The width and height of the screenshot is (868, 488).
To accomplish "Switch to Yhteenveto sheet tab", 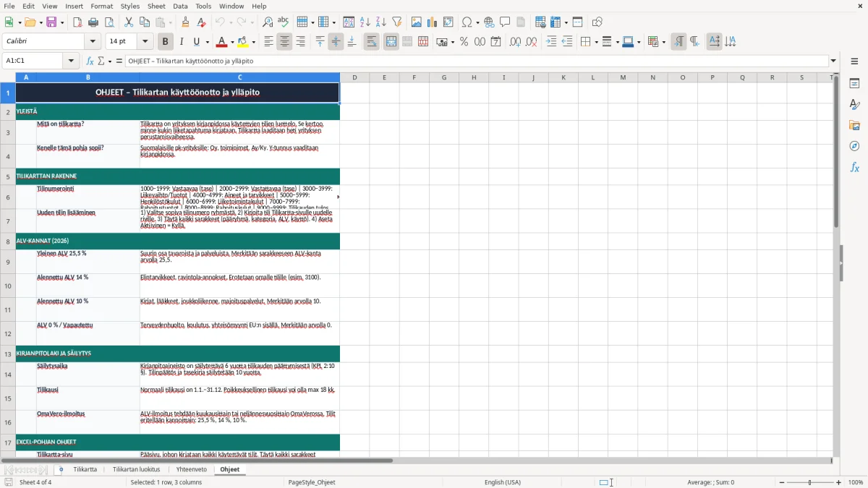I will pyautogui.click(x=192, y=469).
